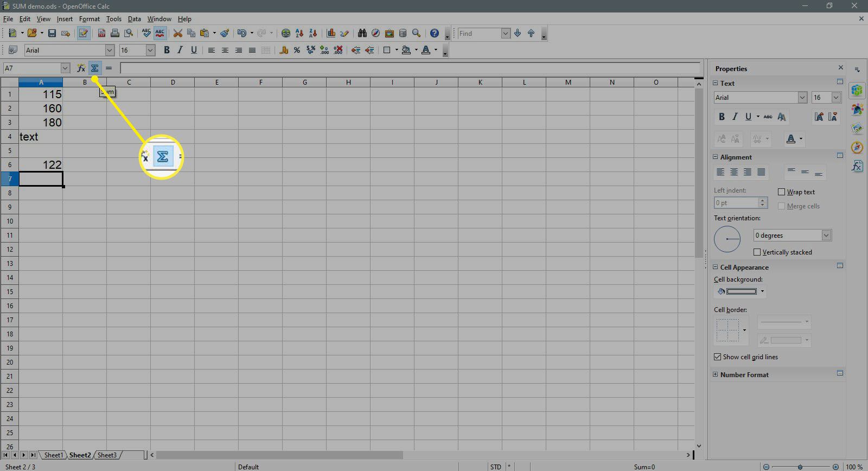The height and width of the screenshot is (471, 868).
Task: Open the Name Box dropdown arrow
Action: tap(66, 68)
